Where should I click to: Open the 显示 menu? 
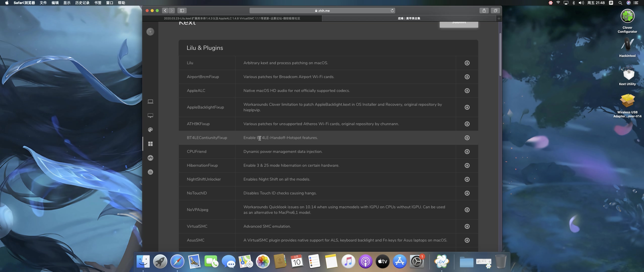click(67, 3)
